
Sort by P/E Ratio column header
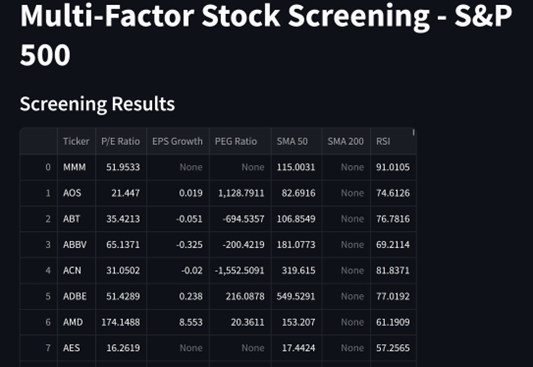pos(121,141)
